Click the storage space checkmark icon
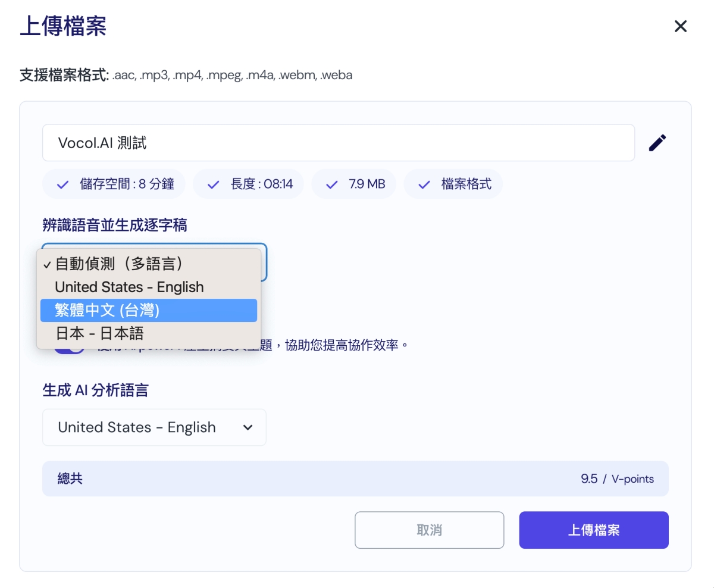The width and height of the screenshot is (714, 588). pyautogui.click(x=62, y=184)
